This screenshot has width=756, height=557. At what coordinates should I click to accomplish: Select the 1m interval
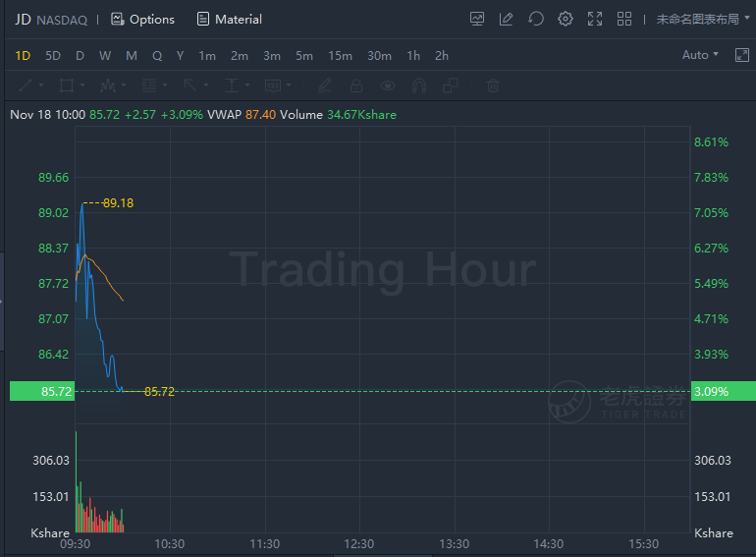click(x=207, y=56)
